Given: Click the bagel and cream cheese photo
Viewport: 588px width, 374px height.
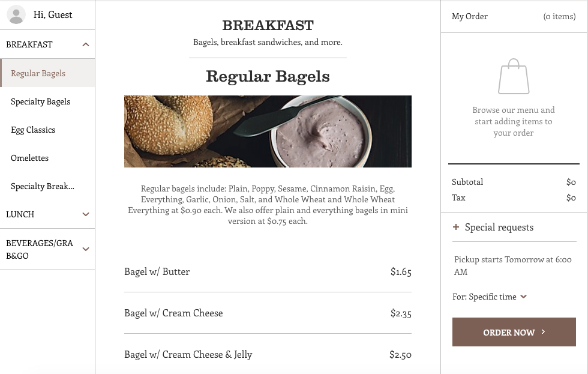Looking at the screenshot, I should pyautogui.click(x=268, y=131).
